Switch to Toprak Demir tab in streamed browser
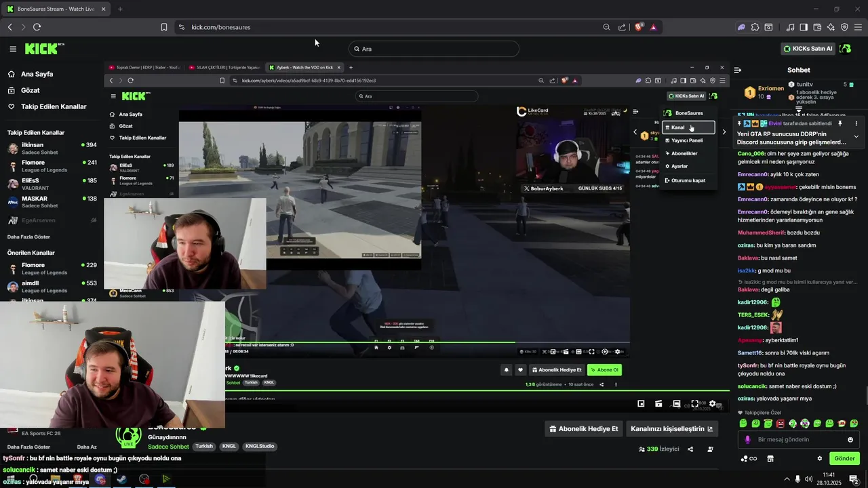 coord(144,67)
